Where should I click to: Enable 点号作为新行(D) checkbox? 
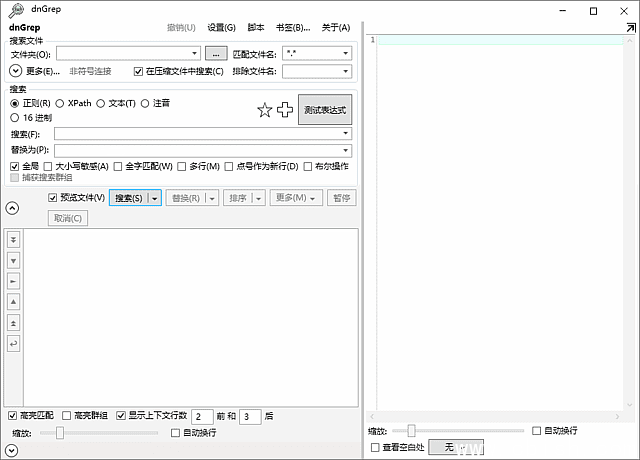(229, 166)
